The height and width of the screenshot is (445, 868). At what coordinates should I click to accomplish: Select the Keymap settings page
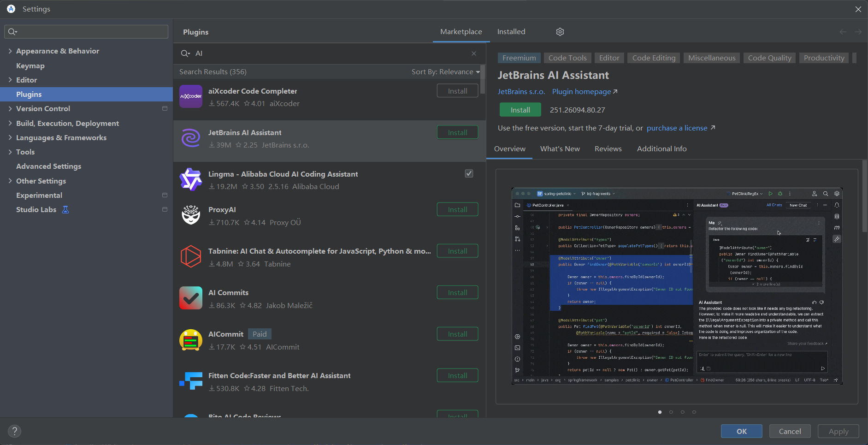[x=30, y=65]
